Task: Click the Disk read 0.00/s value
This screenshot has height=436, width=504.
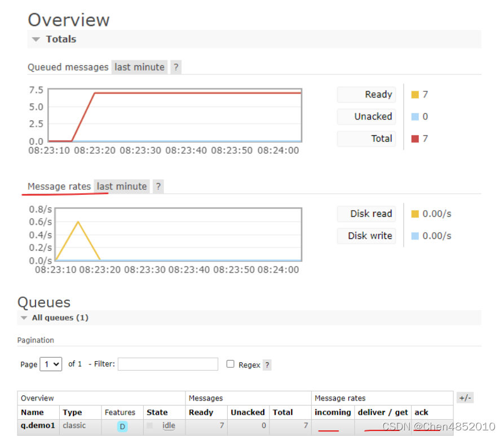Action: tap(436, 214)
